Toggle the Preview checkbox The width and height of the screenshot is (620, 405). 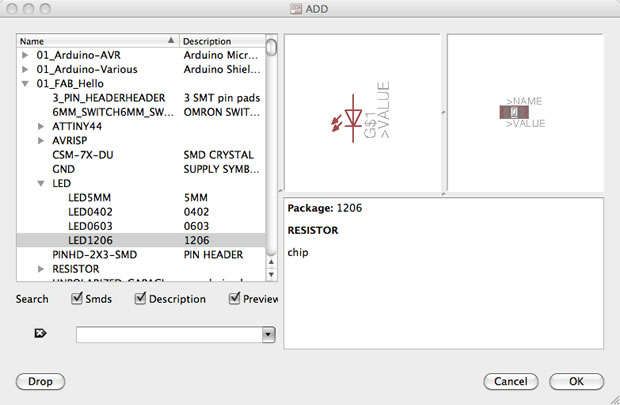(234, 298)
